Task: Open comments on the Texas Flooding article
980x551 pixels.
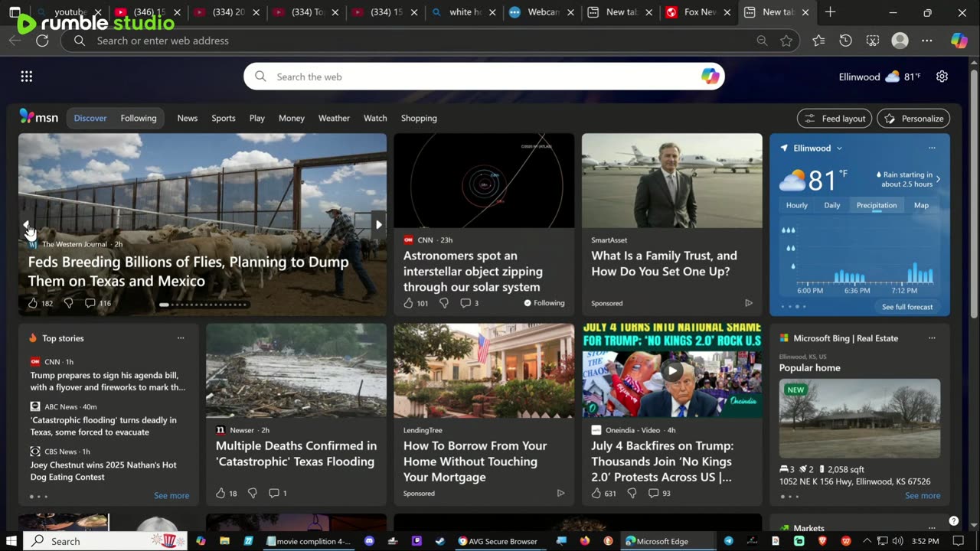Action: [x=273, y=494]
